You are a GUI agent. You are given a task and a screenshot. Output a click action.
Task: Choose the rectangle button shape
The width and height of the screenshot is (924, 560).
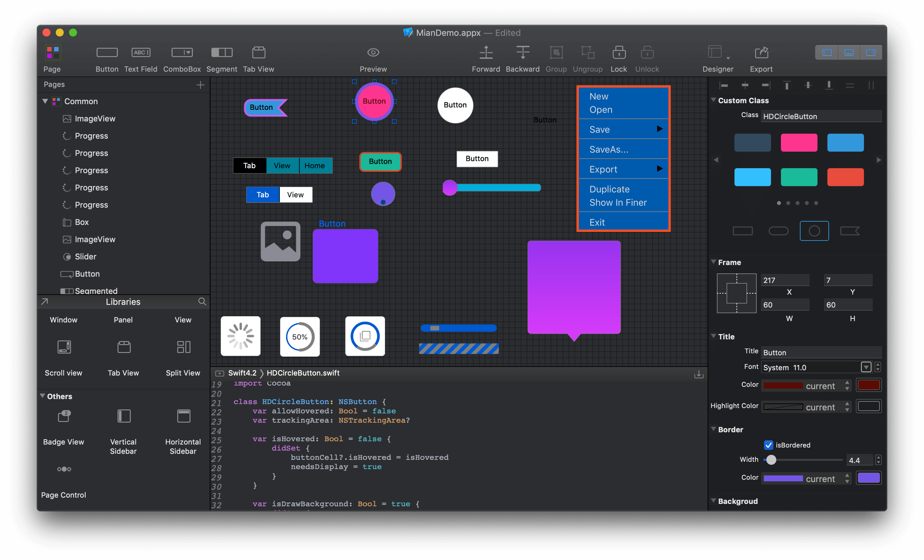pos(742,231)
